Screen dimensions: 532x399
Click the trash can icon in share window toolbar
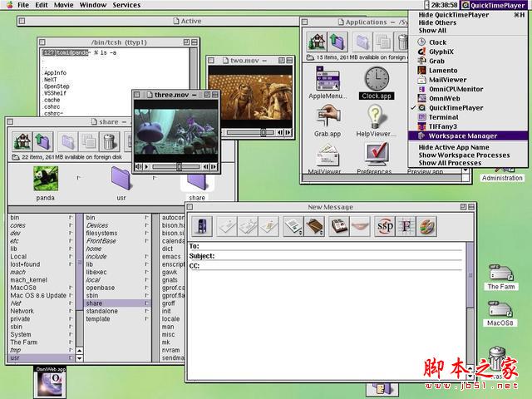pyautogui.click(x=109, y=141)
